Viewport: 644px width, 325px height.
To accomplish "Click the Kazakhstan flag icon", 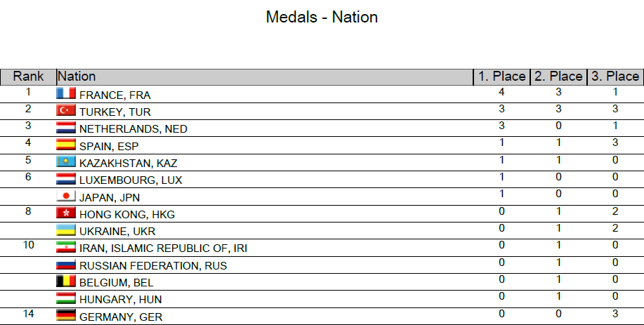I will [x=66, y=162].
